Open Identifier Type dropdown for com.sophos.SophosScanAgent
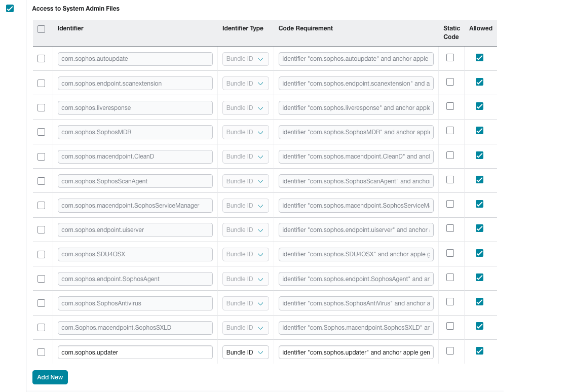Image resolution: width=570 pixels, height=392 pixels. [x=245, y=181]
